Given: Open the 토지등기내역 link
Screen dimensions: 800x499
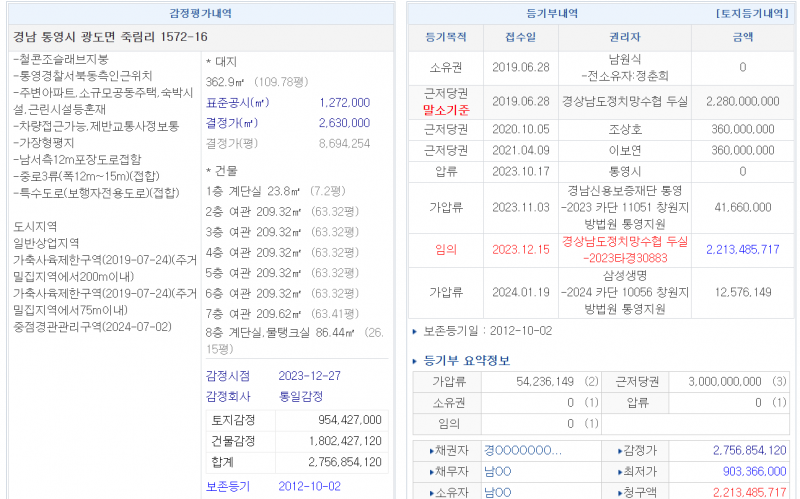Looking at the screenshot, I should click(x=753, y=14).
